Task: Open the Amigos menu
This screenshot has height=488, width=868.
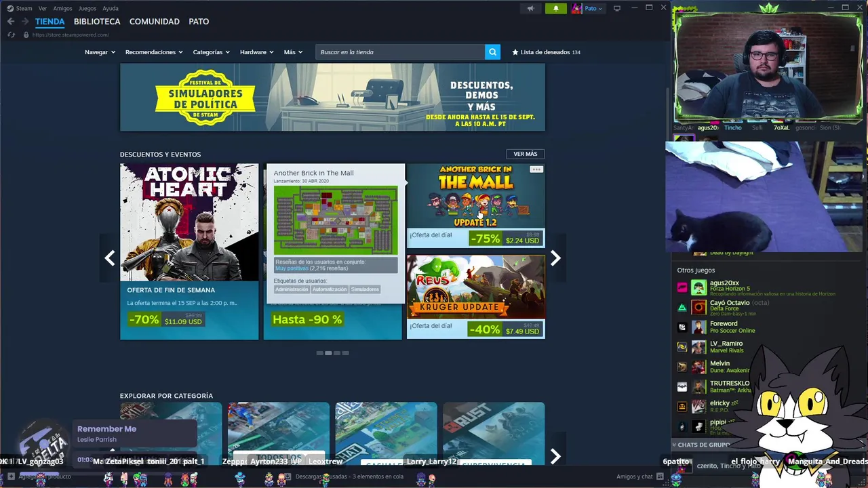Action: [62, 8]
